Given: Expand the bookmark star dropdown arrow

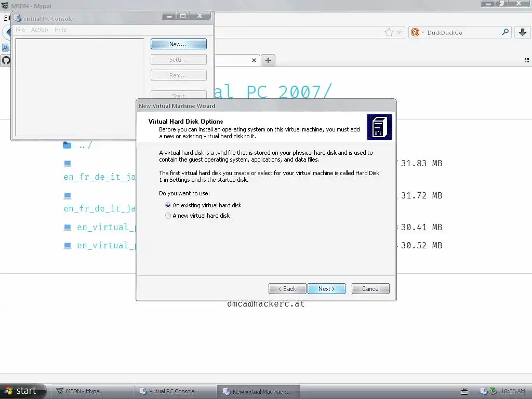Looking at the screenshot, I should click(400, 33).
